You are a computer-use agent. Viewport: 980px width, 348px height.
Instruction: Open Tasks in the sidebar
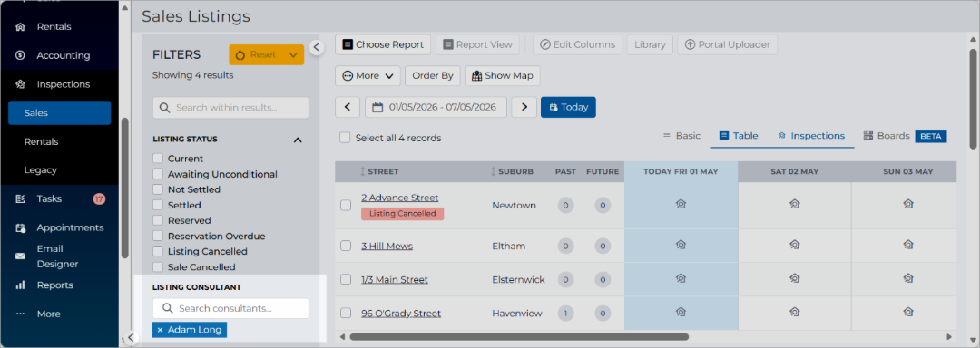coord(49,199)
